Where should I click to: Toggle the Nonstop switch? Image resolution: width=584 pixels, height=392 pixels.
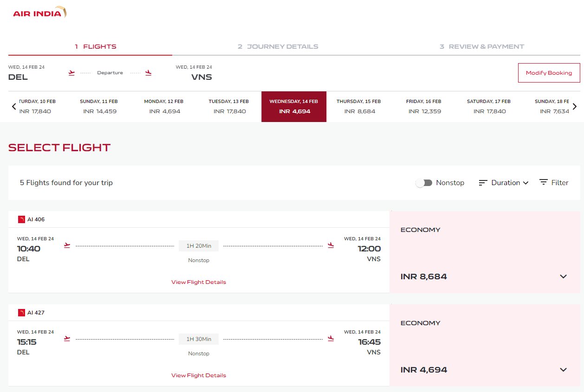424,183
